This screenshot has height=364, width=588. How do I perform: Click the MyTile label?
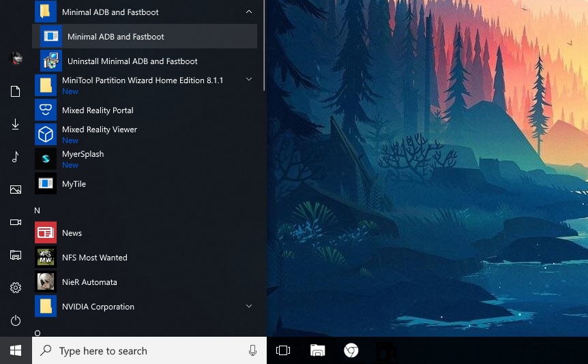tap(74, 184)
